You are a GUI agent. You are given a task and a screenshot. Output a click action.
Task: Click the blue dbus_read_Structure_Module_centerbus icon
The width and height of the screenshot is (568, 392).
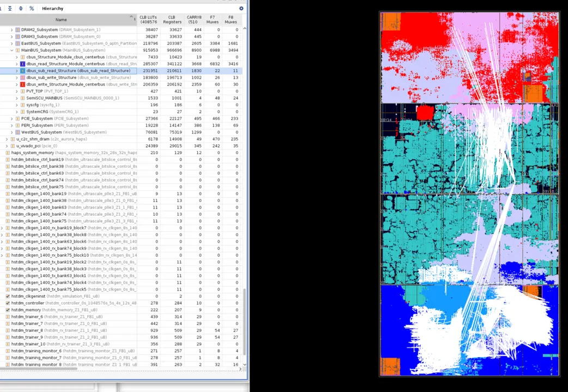(22, 64)
